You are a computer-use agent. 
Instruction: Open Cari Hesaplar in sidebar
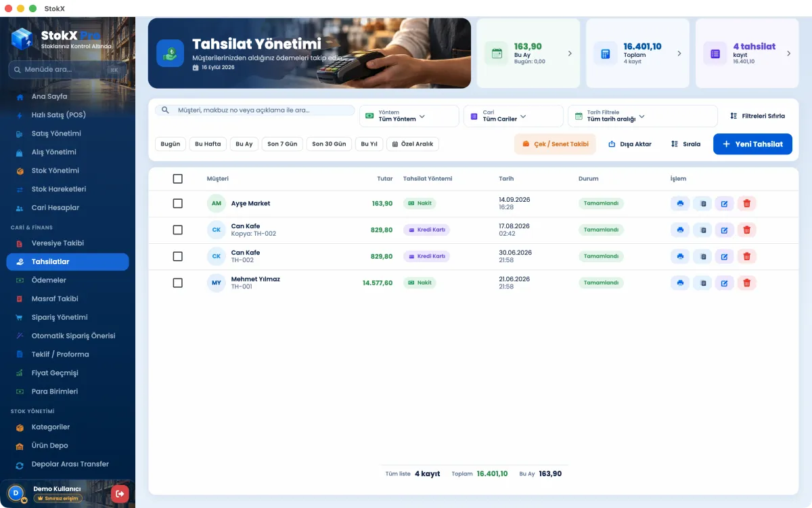click(x=68, y=208)
